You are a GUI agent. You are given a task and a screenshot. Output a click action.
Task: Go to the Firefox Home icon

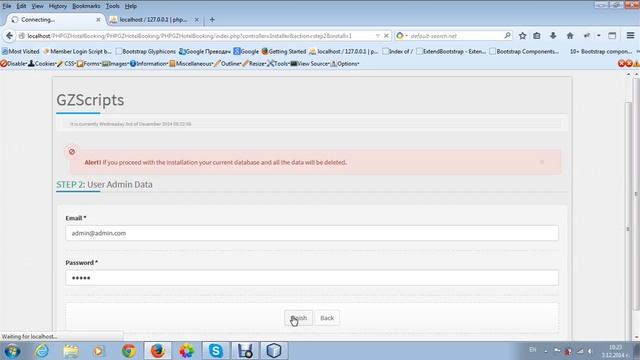click(x=570, y=36)
